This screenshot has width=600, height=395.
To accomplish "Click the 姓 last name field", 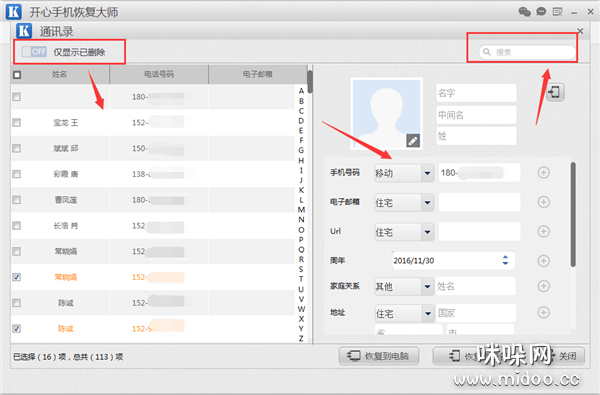I will pos(476,136).
